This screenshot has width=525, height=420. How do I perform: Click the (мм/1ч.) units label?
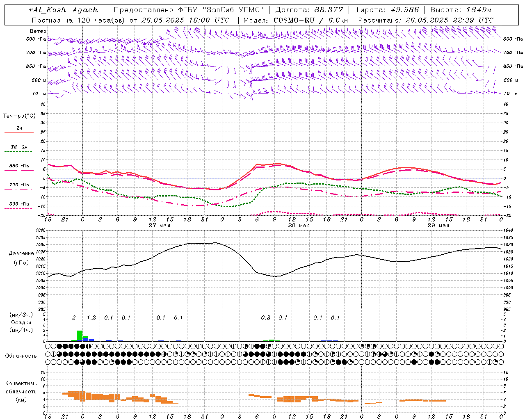(21, 330)
